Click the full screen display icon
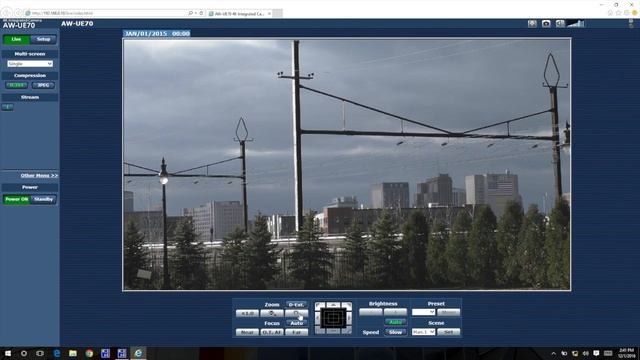640x360 pixels. click(x=532, y=24)
